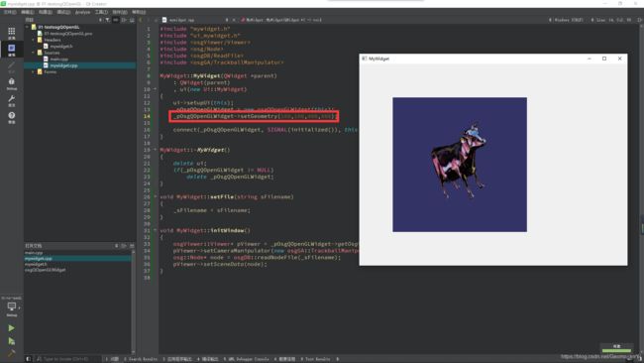
Task: Build project with the hammer icon
Action: click(x=11, y=353)
